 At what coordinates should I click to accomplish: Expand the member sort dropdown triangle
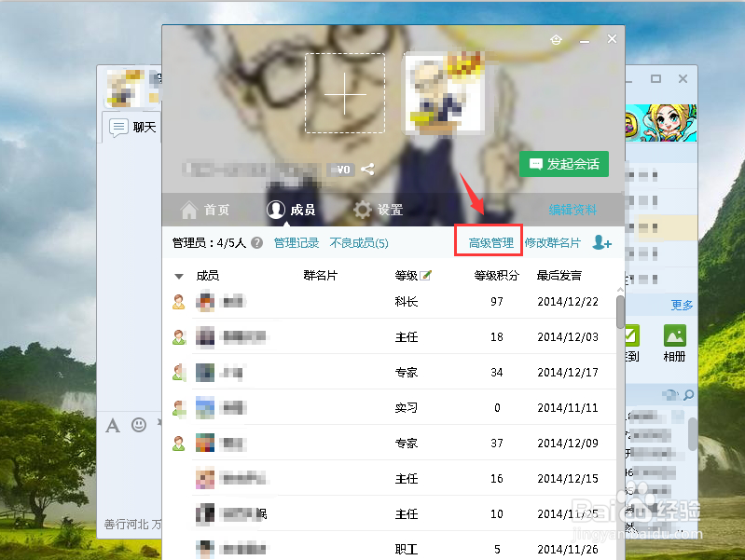pyautogui.click(x=179, y=276)
